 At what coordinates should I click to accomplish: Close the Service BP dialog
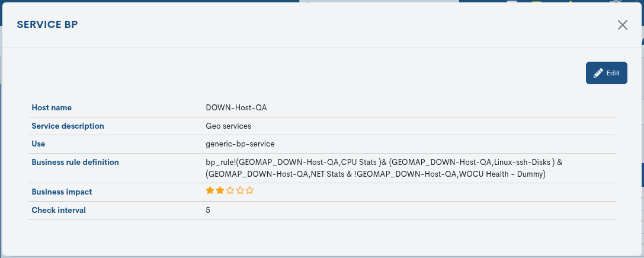[x=622, y=25]
